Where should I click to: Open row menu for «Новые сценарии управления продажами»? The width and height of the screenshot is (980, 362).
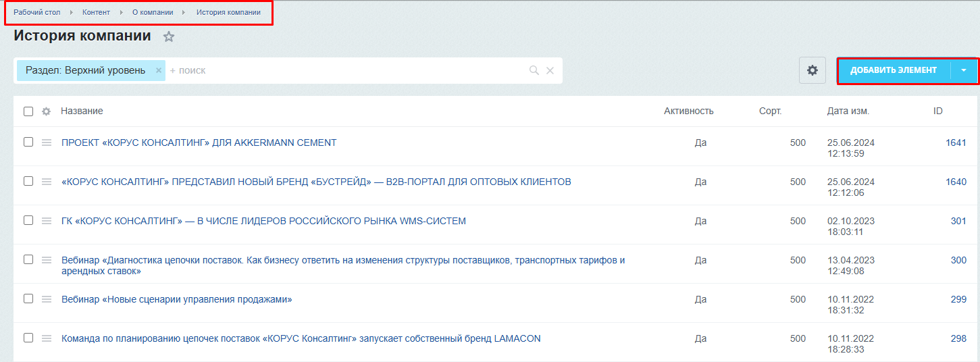[47, 299]
